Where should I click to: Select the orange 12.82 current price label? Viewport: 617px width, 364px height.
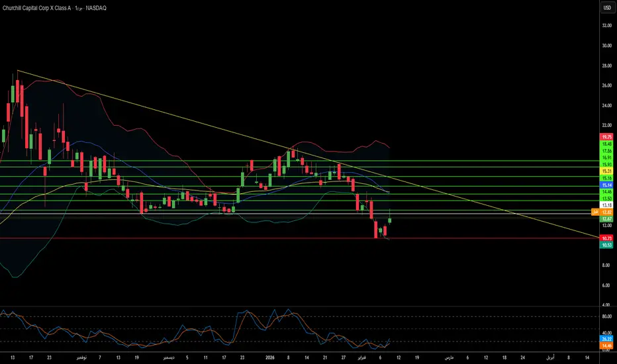(x=606, y=212)
